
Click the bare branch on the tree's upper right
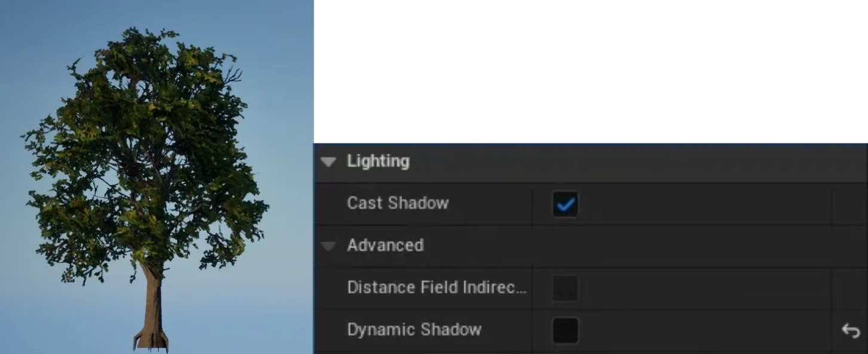click(232, 75)
